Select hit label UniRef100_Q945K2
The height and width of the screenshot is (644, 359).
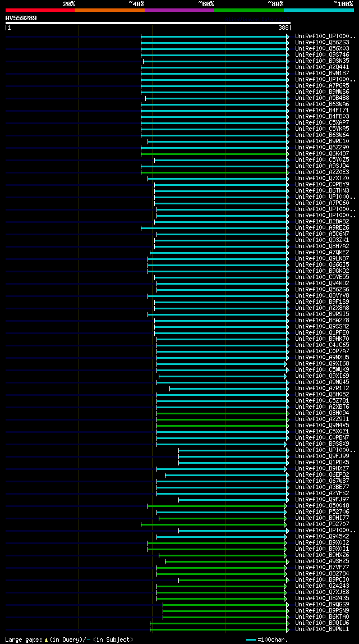tap(322, 536)
